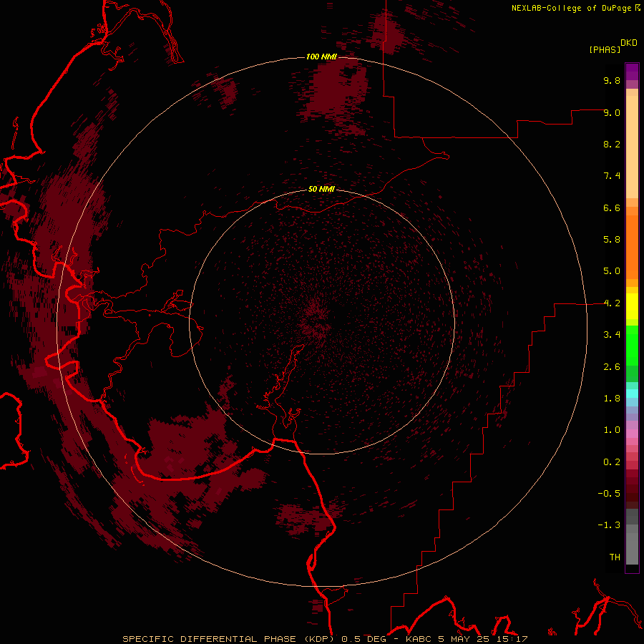
Task: Click the KABC station identifier in the caption
Action: point(420,639)
